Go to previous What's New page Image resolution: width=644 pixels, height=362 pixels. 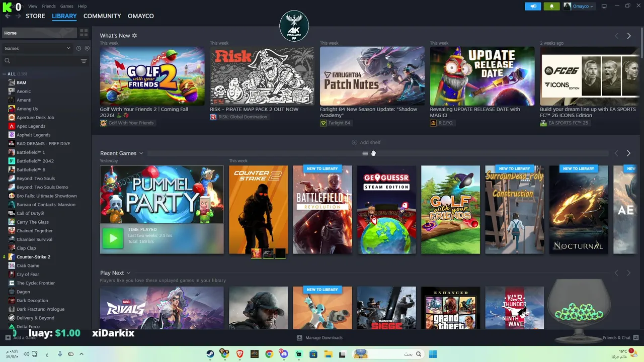click(x=616, y=36)
